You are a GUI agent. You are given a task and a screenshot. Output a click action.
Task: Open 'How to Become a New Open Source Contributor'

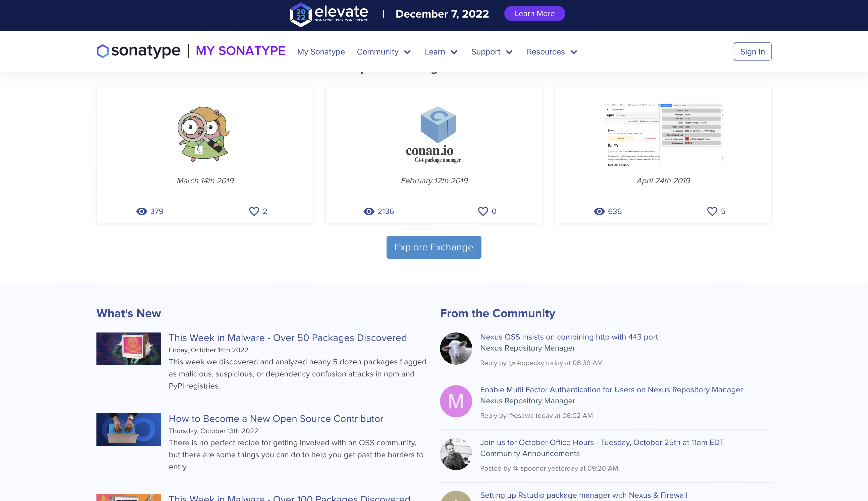[x=276, y=418]
